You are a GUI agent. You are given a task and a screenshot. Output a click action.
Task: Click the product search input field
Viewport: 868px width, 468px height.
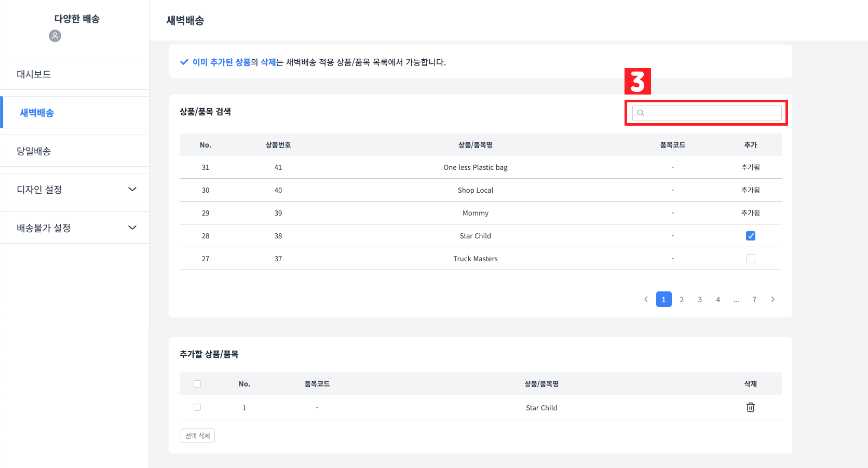[711, 113]
